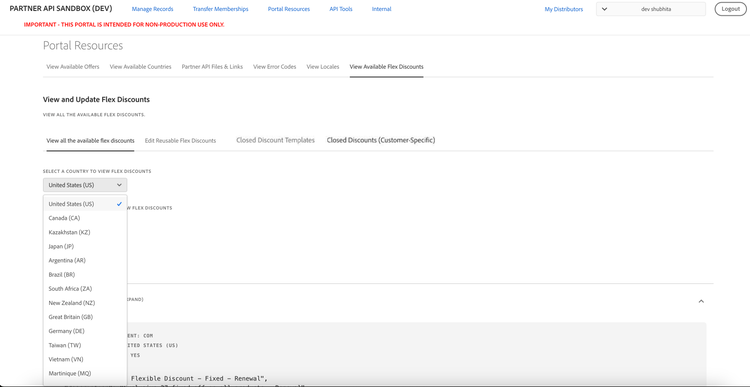Choose Canada (CA) from country list
Screen dimensions: 750x387
point(85,218)
